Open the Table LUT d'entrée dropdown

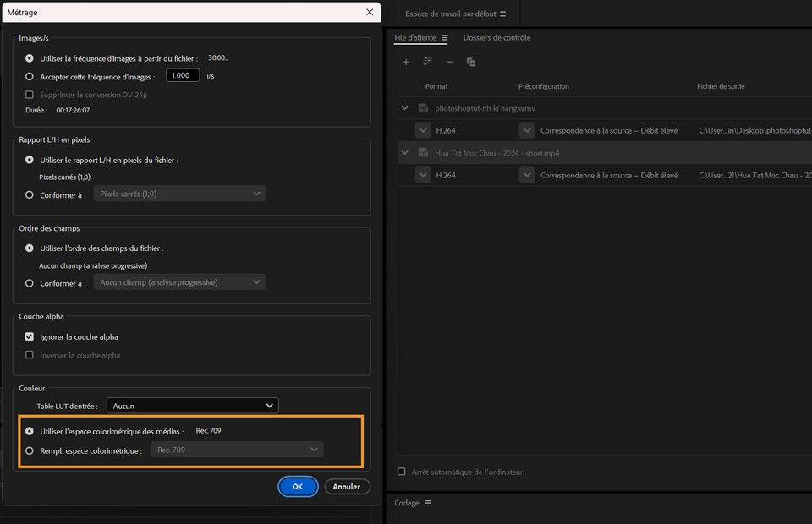coord(192,405)
